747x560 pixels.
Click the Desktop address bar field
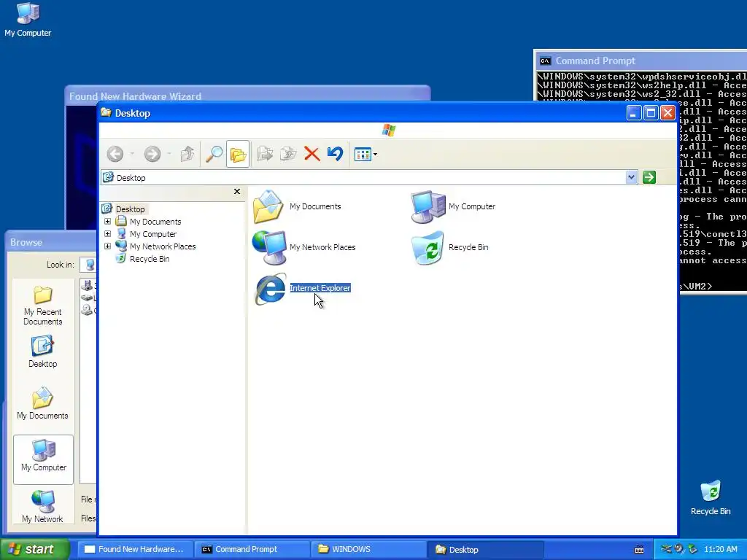(x=369, y=178)
